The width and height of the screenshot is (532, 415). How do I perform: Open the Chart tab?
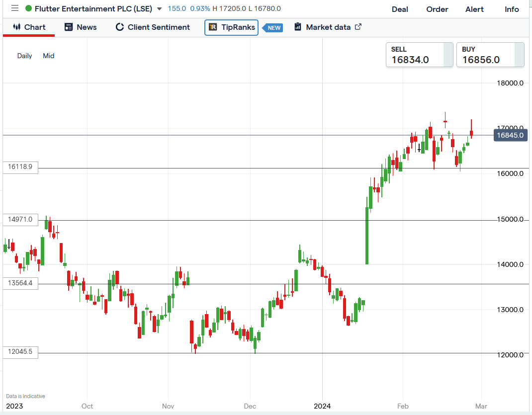(x=29, y=27)
